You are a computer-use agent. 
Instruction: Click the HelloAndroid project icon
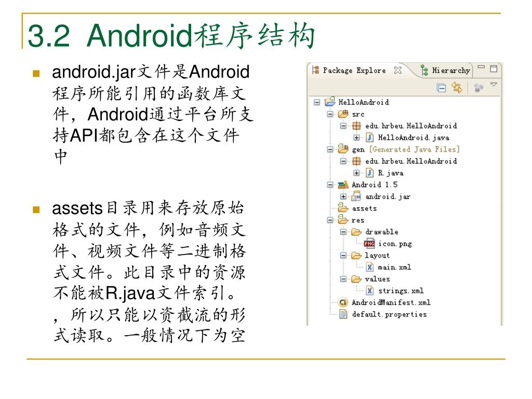(330, 102)
